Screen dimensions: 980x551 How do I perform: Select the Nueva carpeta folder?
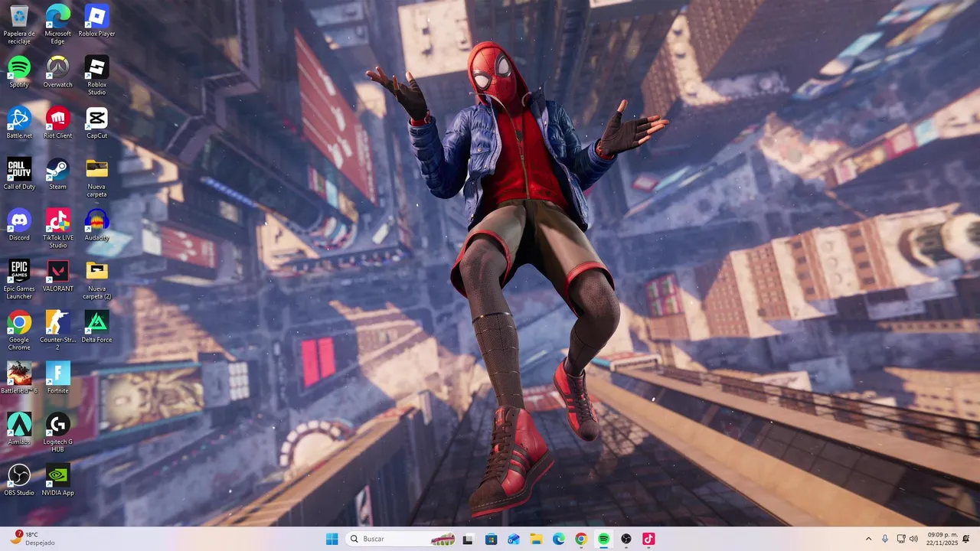96,178
